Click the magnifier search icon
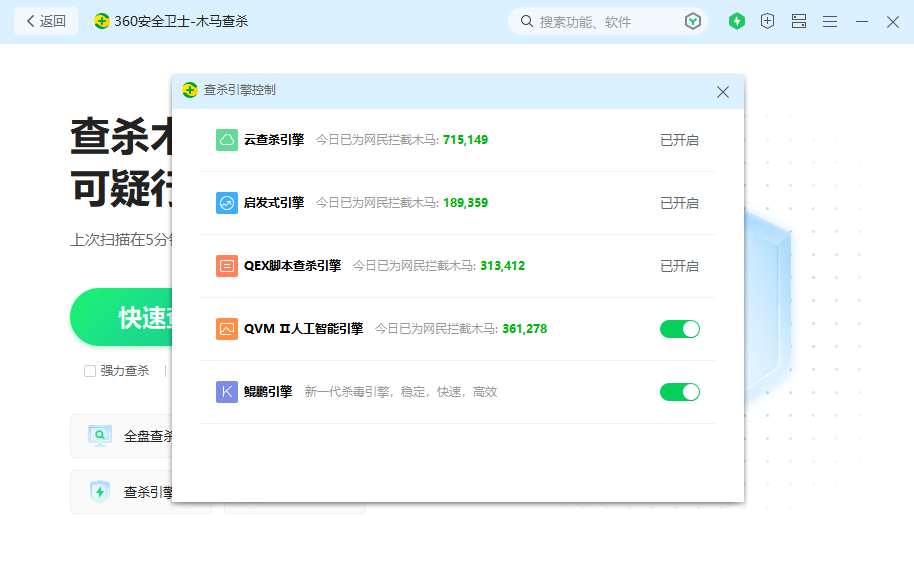 click(x=526, y=22)
